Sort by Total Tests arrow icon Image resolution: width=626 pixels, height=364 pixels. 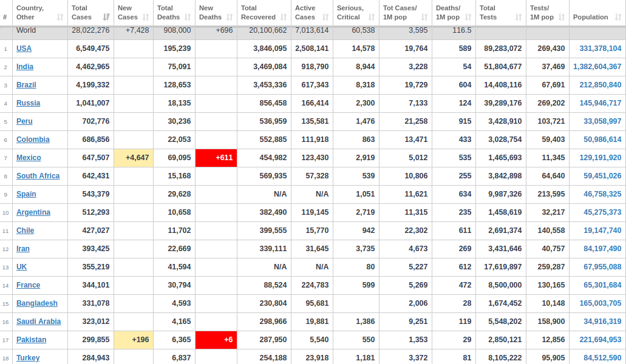point(518,17)
